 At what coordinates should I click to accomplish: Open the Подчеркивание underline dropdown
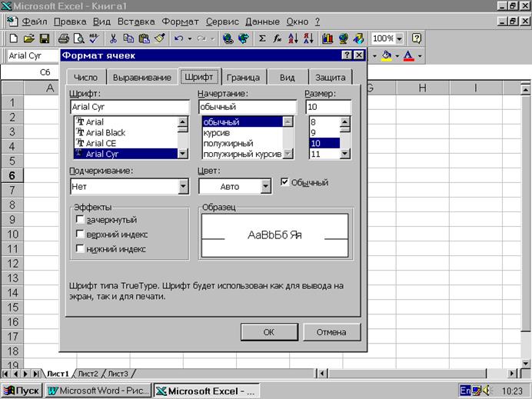(183, 186)
